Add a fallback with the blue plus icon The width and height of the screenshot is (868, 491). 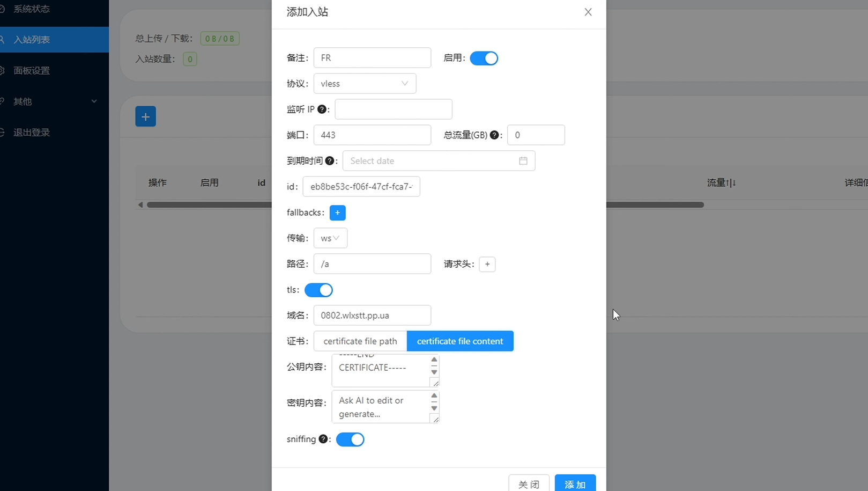(337, 212)
